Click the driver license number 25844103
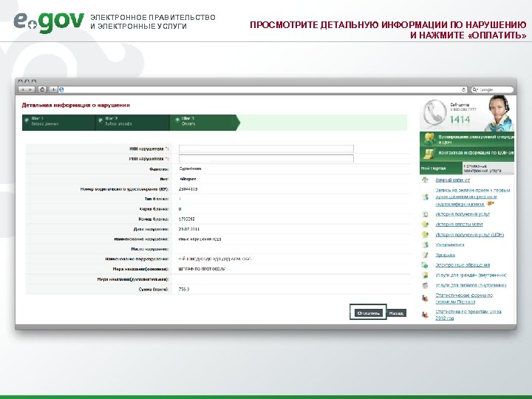Viewport: 532px width, 399px height. click(188, 189)
